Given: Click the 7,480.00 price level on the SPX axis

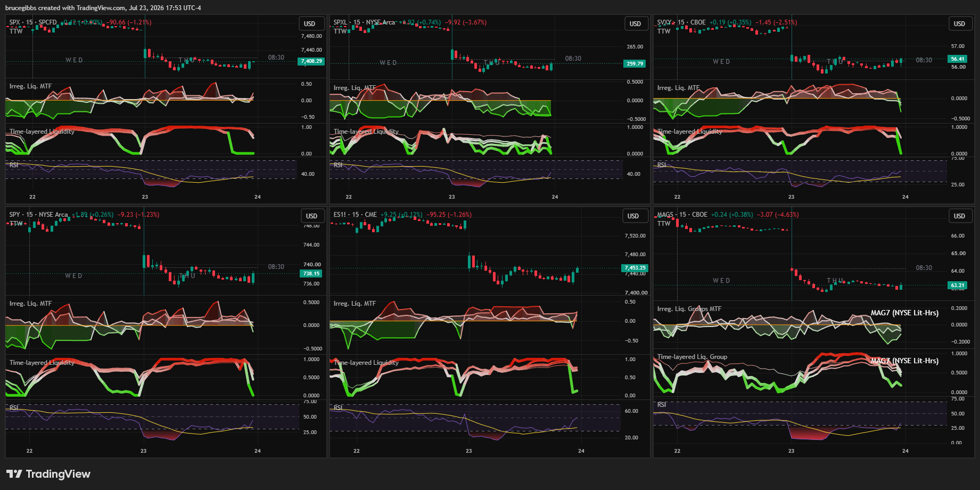Looking at the screenshot, I should point(312,36).
